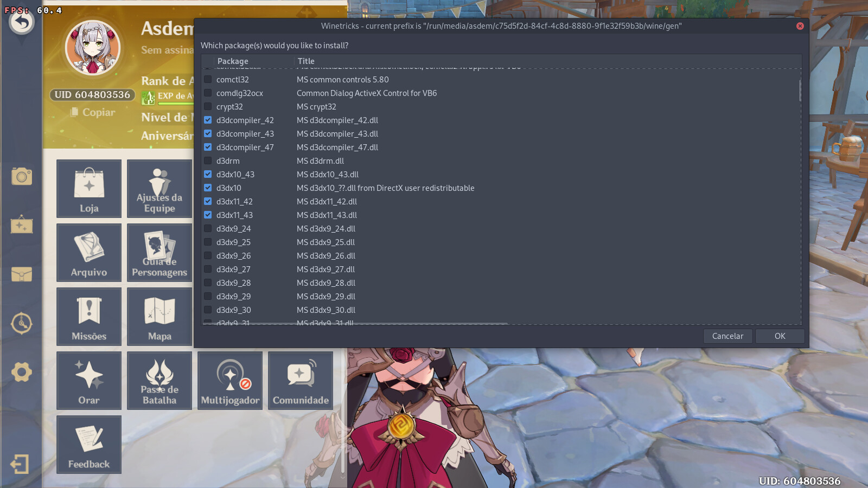This screenshot has height=488, width=868.
Task: Click the horizontal scrollbar under package list
Action: (356, 324)
